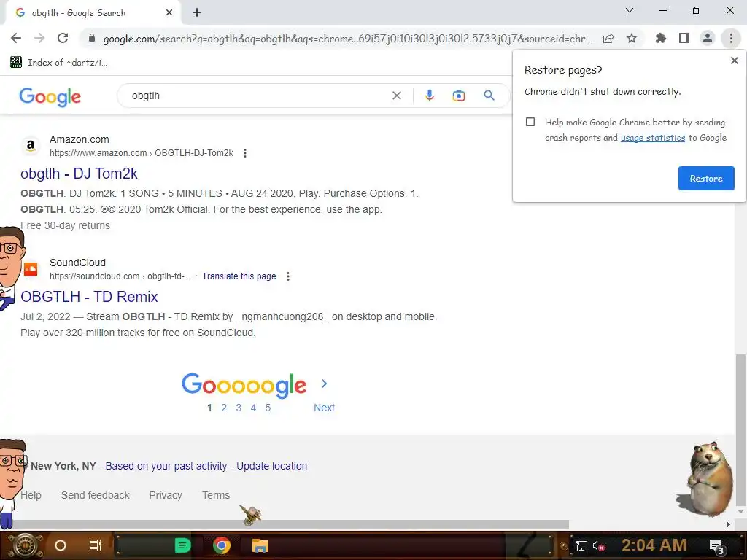Click the muted volume tray icon

(x=598, y=546)
